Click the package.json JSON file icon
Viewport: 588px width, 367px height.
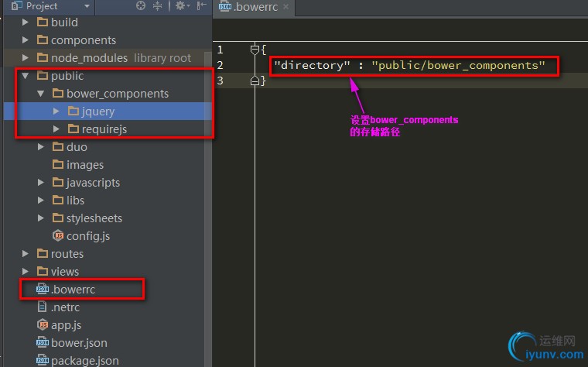[x=43, y=360]
